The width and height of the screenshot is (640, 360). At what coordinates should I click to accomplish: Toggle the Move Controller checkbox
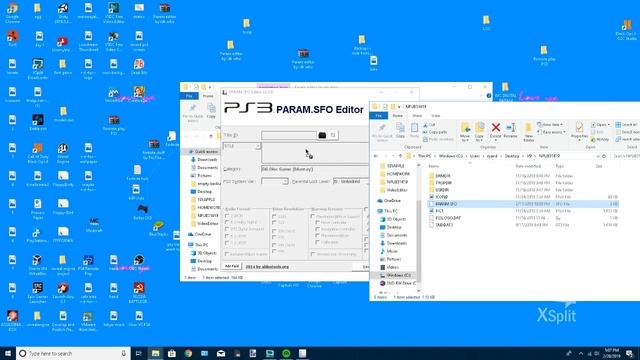[x=318, y=223]
